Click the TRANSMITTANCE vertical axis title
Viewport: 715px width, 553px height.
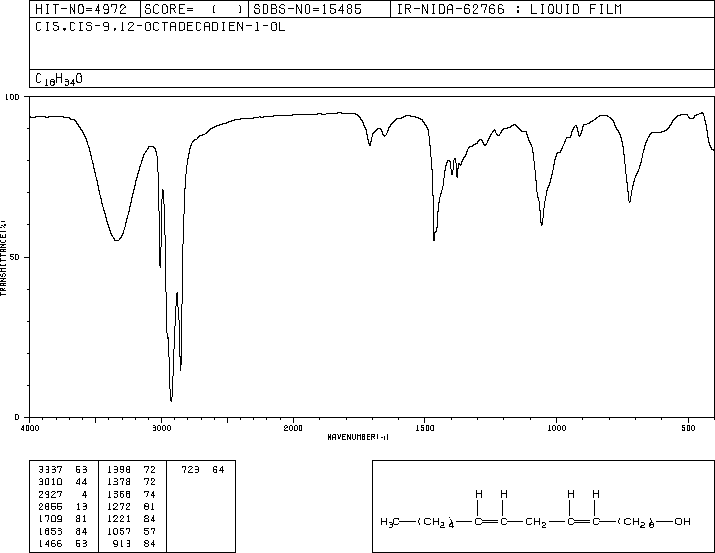click(x=3, y=258)
